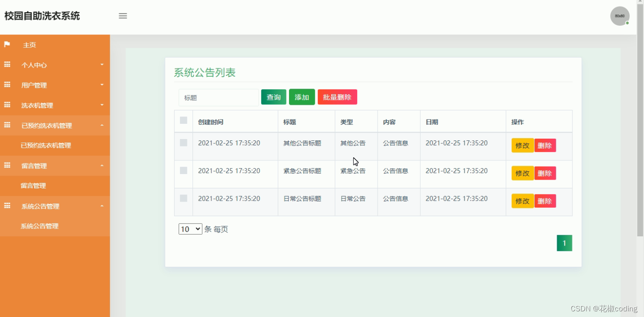Click 修改 for 其他公告标题 row
Viewport: 644px width, 317px height.
coord(523,146)
